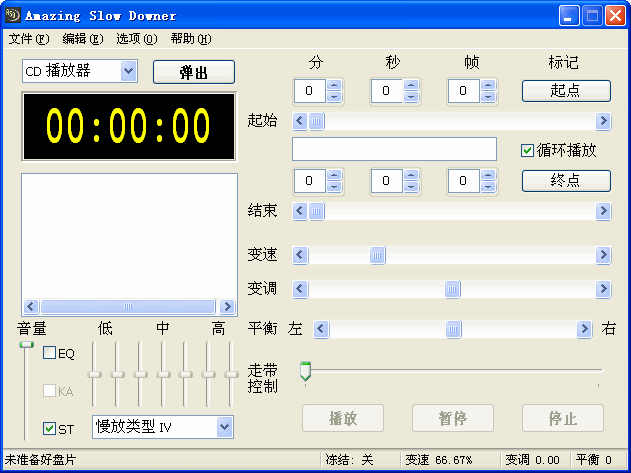
Task: Click the 弹出 eject button
Action: click(194, 72)
